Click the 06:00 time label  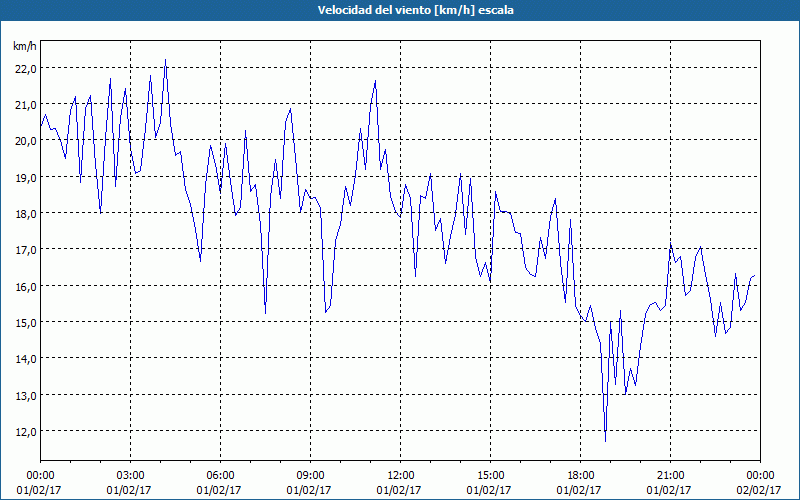220,476
